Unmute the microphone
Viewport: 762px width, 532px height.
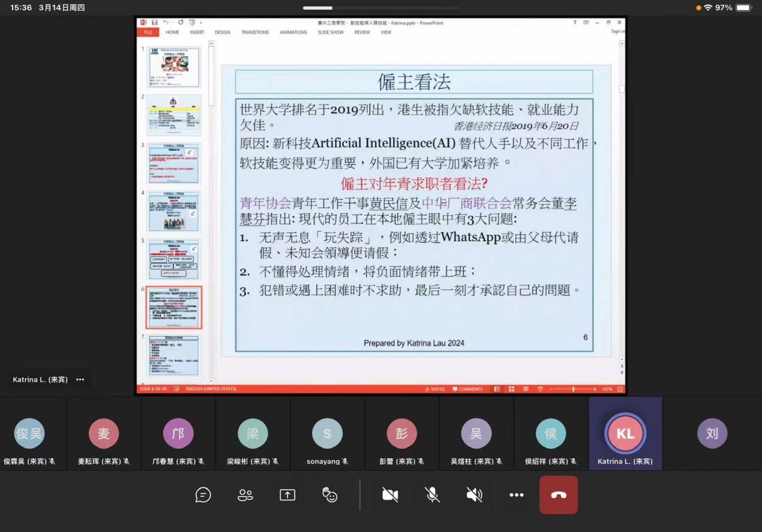pyautogui.click(x=432, y=495)
